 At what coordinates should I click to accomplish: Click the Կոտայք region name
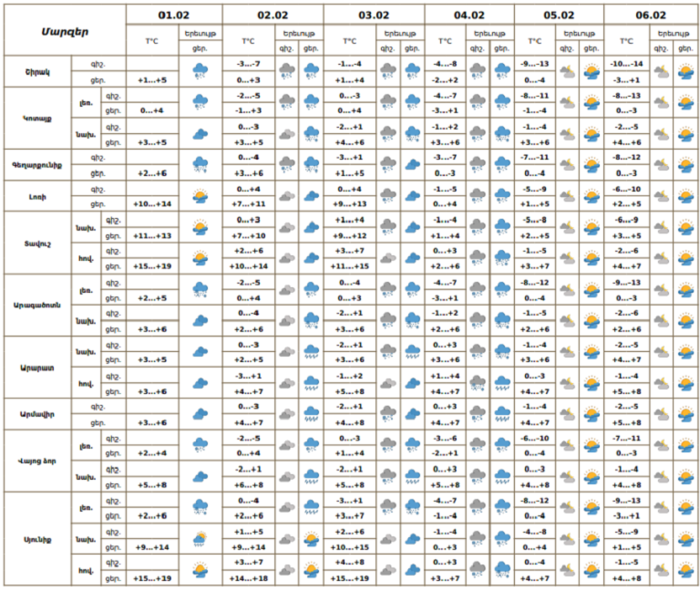[37, 119]
